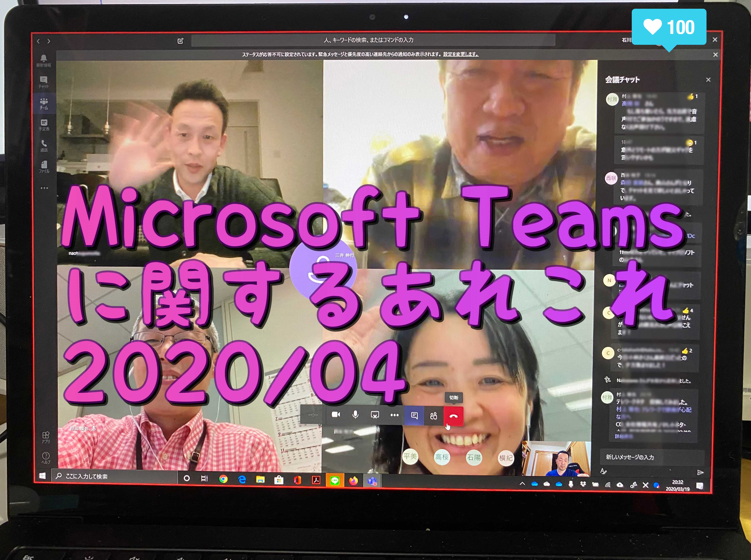
Task: Hang up with the red 切断 button
Action: tap(453, 416)
